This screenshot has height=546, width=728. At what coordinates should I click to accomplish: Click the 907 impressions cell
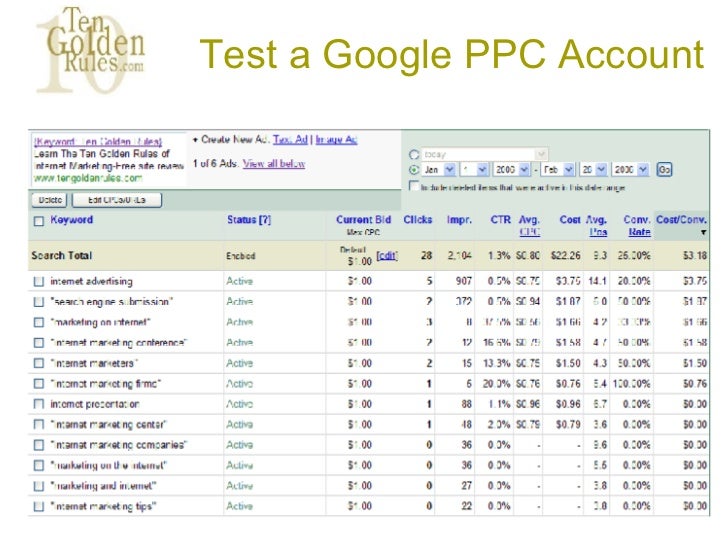(464, 281)
